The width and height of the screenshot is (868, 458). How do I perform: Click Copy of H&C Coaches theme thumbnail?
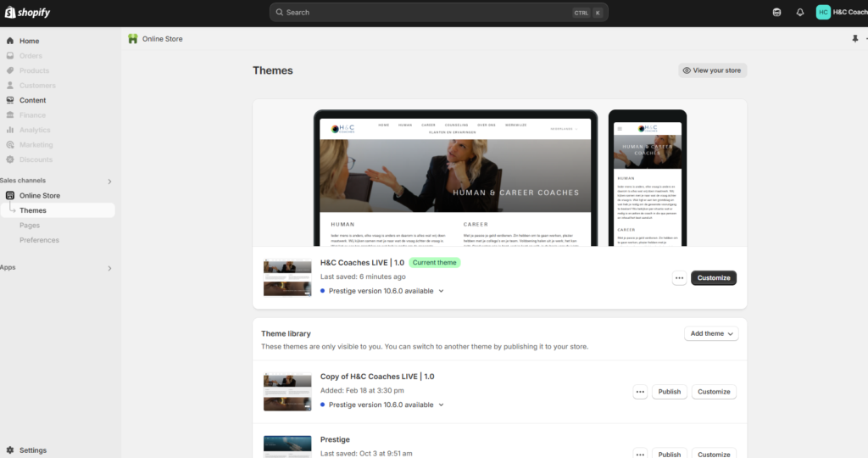click(287, 392)
